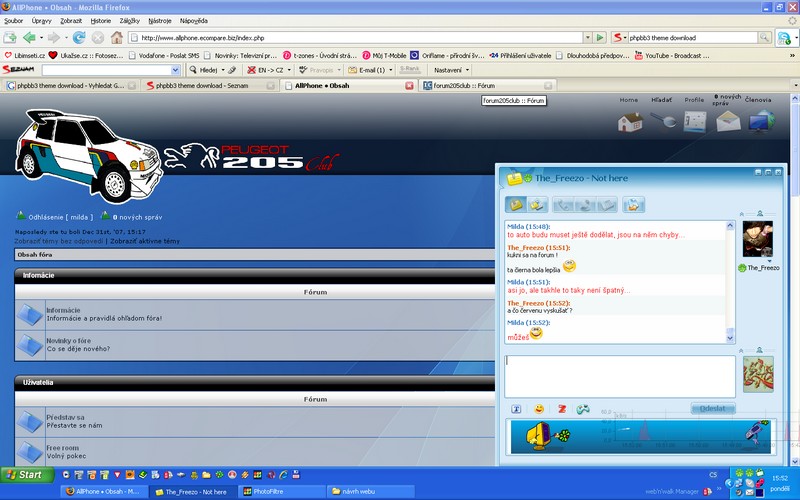This screenshot has width=800, height=500.
Task: Click the Firefox Home toolbar icon
Action: tap(116, 37)
